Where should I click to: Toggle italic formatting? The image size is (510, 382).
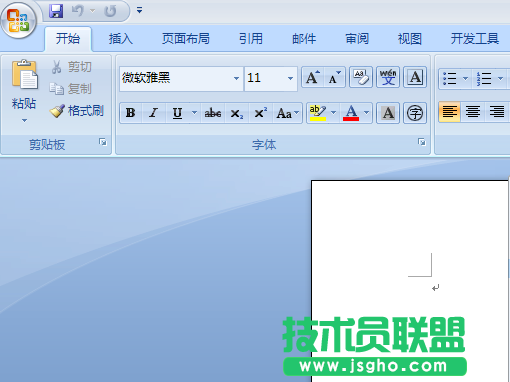click(x=154, y=113)
